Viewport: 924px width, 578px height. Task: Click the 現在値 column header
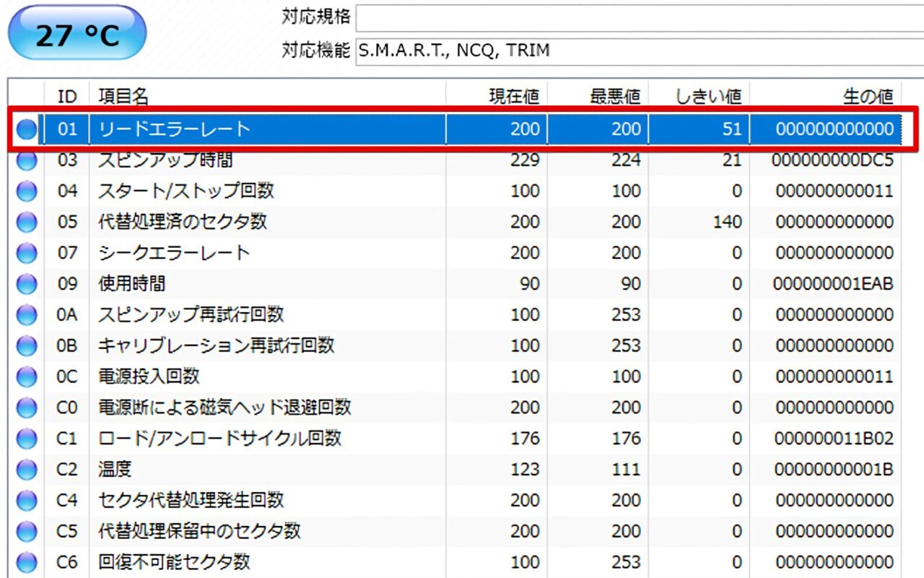pyautogui.click(x=497, y=95)
